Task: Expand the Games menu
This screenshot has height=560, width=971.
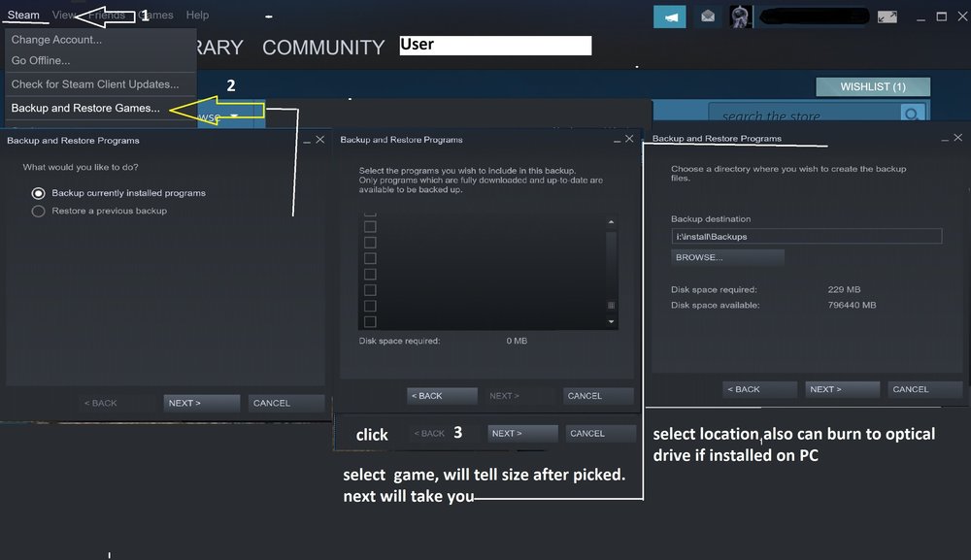Action: click(155, 15)
